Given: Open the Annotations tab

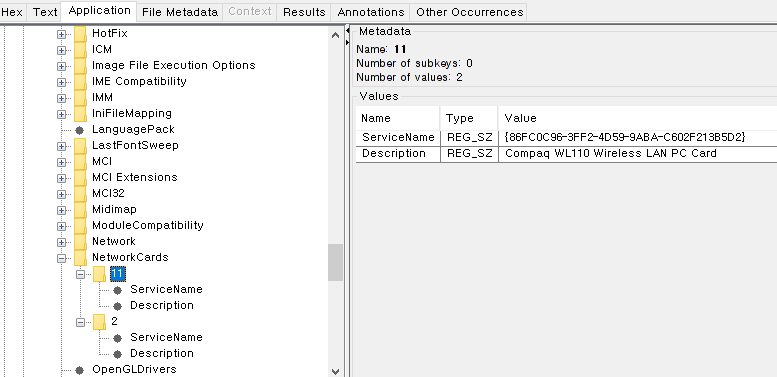Looking at the screenshot, I should (x=371, y=12).
